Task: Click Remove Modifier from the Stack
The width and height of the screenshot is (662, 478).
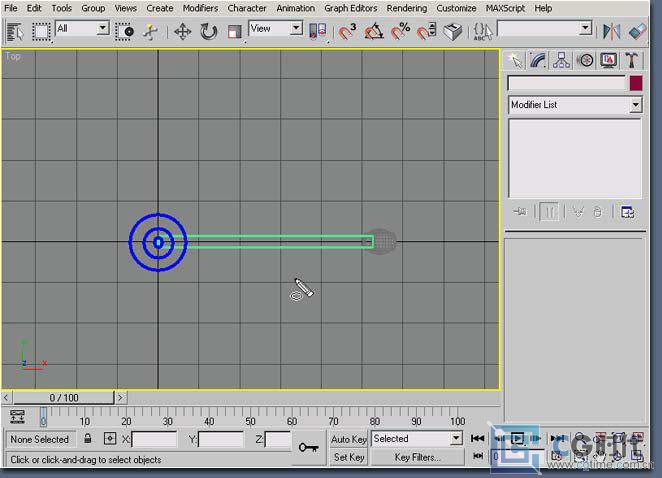Action: pos(597,212)
